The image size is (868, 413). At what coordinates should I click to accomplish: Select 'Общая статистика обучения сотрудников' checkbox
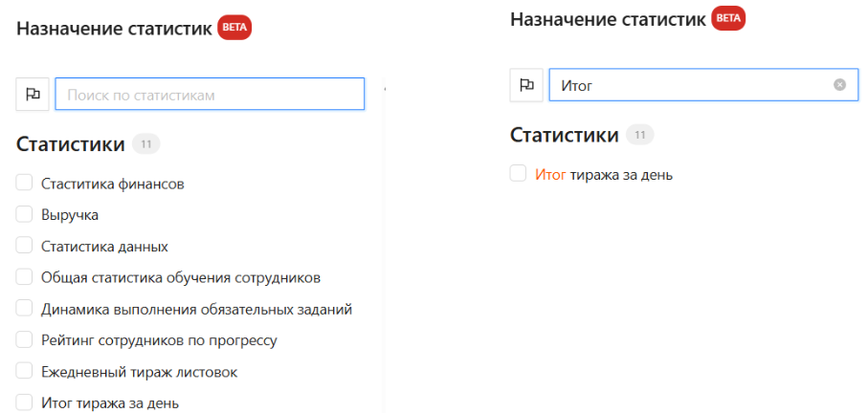pos(25,277)
